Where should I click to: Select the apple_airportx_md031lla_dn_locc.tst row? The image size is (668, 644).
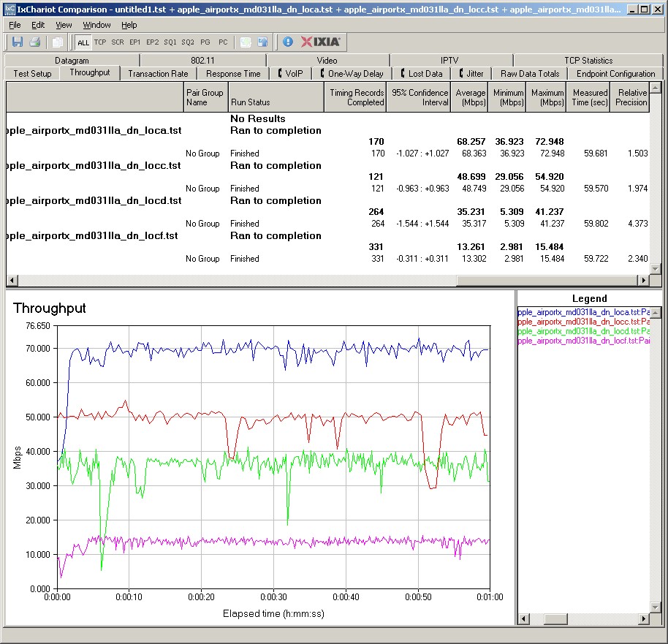tap(327, 165)
